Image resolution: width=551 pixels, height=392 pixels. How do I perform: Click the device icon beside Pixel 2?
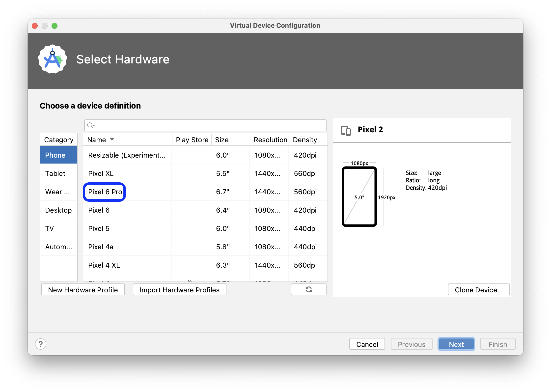coord(346,130)
